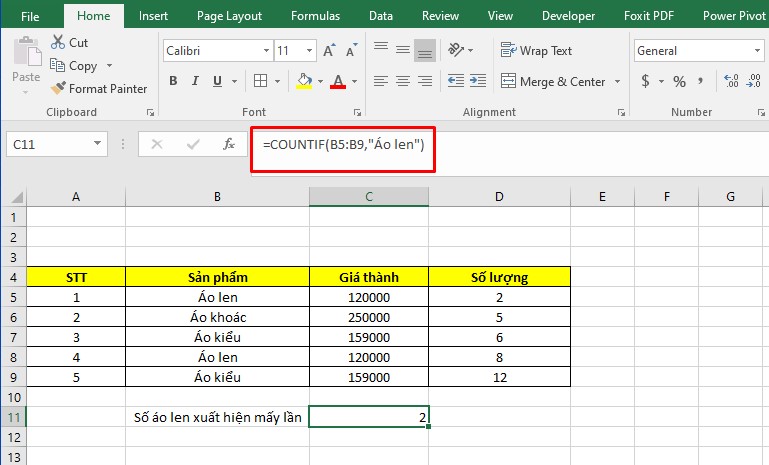Toggle Underline formatting
The width and height of the screenshot is (769, 465).
(217, 81)
